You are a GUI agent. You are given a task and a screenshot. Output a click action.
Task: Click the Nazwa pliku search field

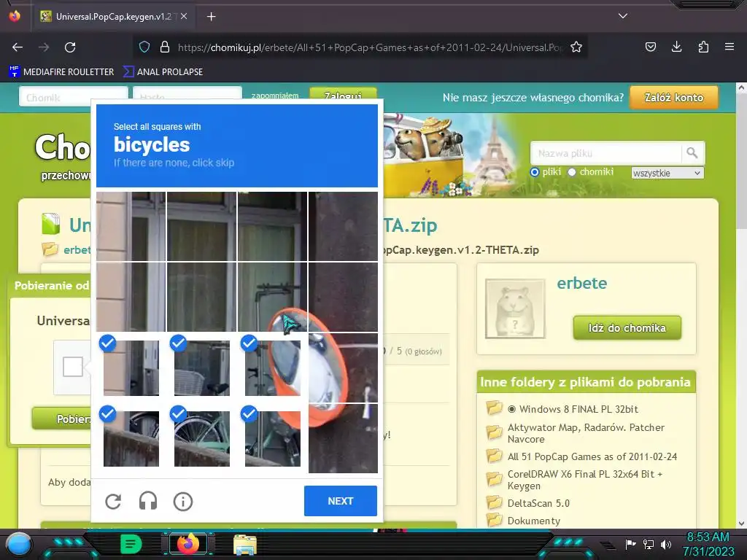click(605, 153)
